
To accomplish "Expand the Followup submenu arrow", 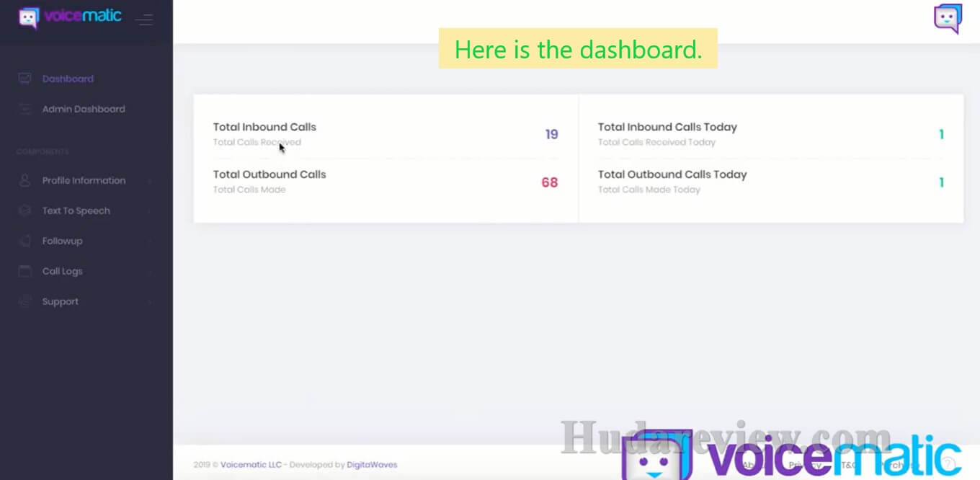I will [x=149, y=241].
